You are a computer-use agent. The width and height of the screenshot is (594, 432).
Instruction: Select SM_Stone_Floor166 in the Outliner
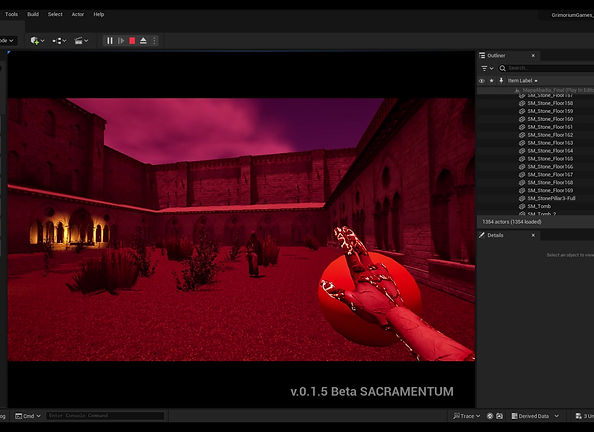click(536, 167)
